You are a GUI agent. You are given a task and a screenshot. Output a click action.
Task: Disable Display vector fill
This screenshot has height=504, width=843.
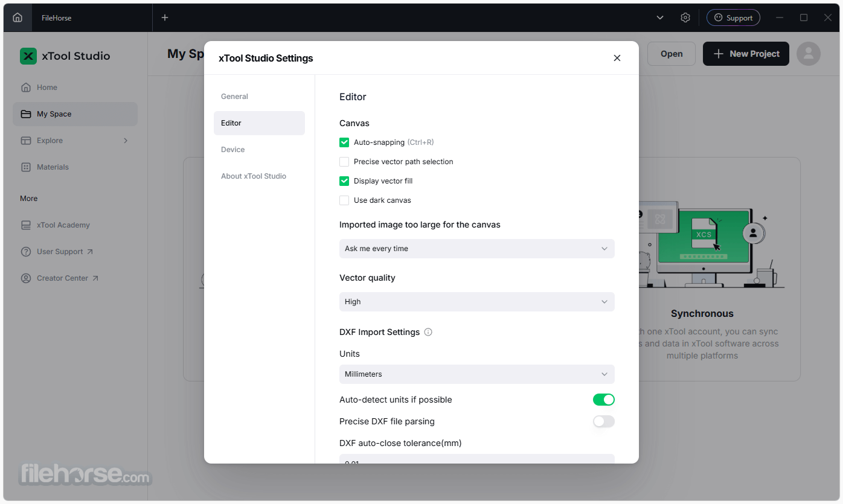click(x=344, y=181)
